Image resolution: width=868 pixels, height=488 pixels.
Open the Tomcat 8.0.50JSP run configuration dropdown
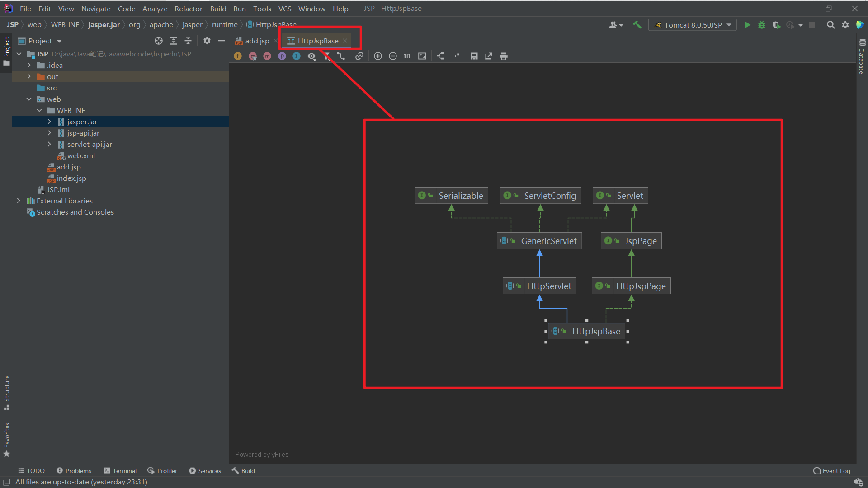coord(693,25)
